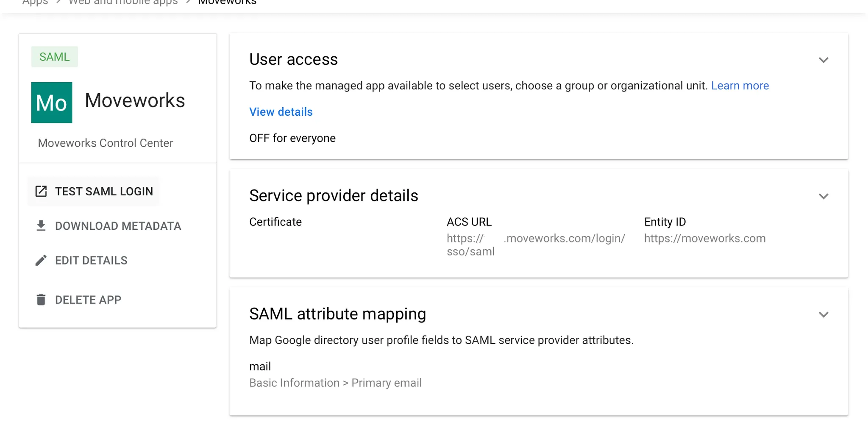Click the Entity ID label
The width and height of the screenshot is (868, 431).
[665, 222]
